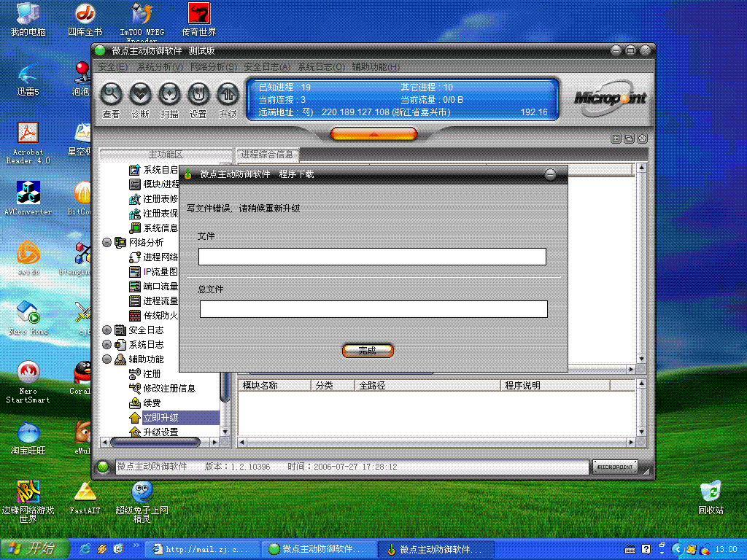The image size is (747, 560).
Task: Select the 注册 key icon in tree
Action: pos(135,374)
